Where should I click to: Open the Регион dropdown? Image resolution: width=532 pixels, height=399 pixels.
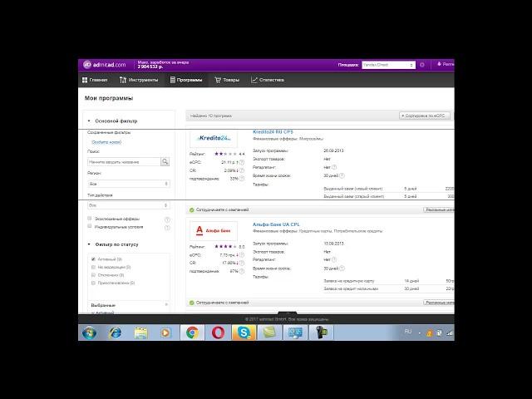pyautogui.click(x=129, y=184)
